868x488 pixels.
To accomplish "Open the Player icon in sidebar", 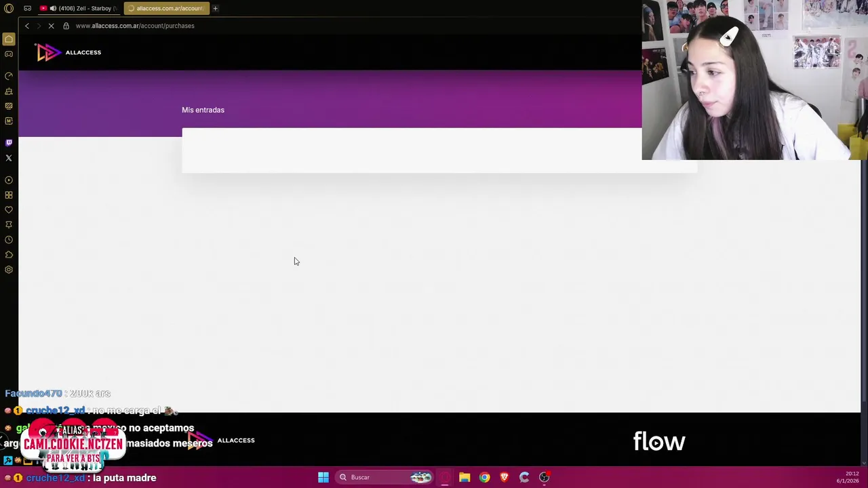I will click(x=9, y=180).
